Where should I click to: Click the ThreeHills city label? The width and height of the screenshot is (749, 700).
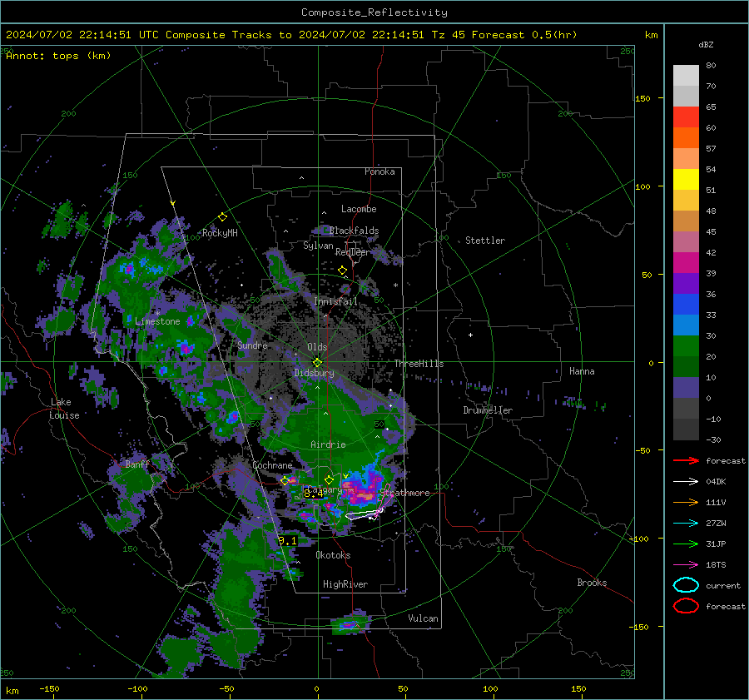coord(419,364)
